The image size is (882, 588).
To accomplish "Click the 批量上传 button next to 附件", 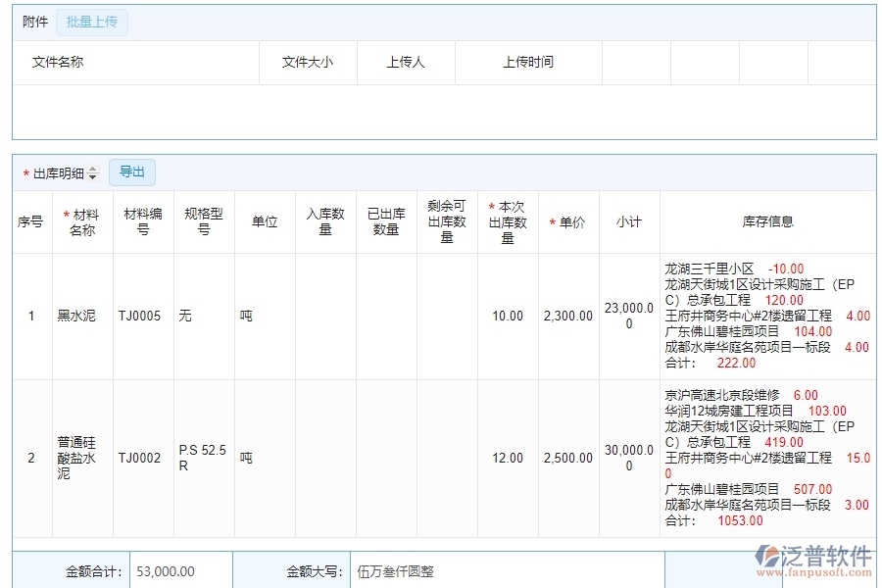I will (92, 22).
